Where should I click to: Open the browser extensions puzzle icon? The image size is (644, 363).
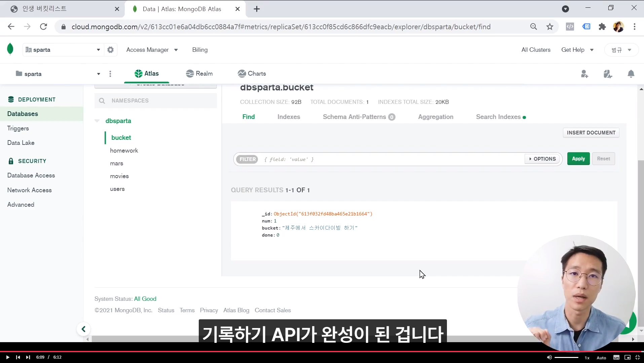pyautogui.click(x=602, y=27)
